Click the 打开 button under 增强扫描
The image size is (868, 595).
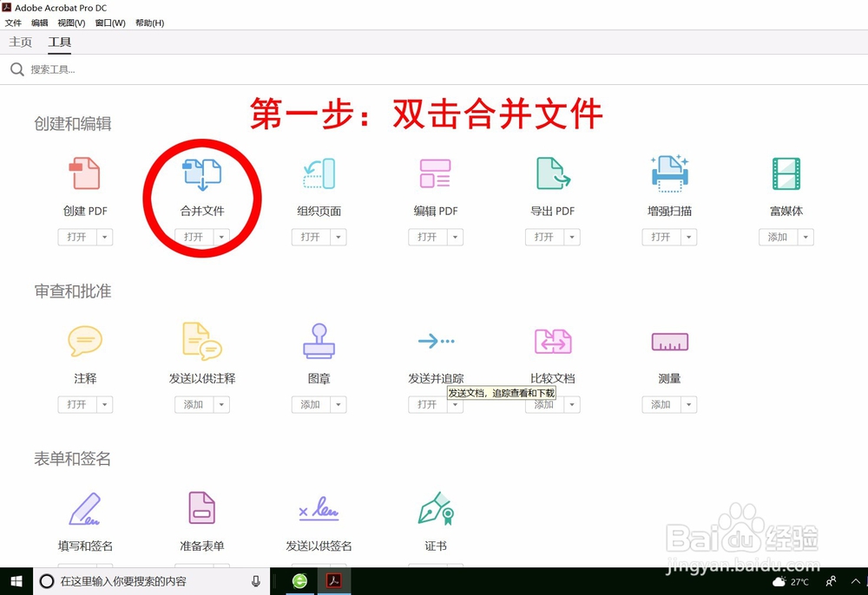(x=661, y=237)
